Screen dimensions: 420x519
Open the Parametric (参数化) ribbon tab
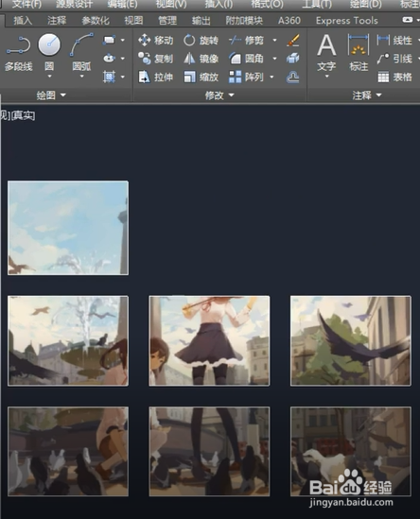(x=96, y=21)
